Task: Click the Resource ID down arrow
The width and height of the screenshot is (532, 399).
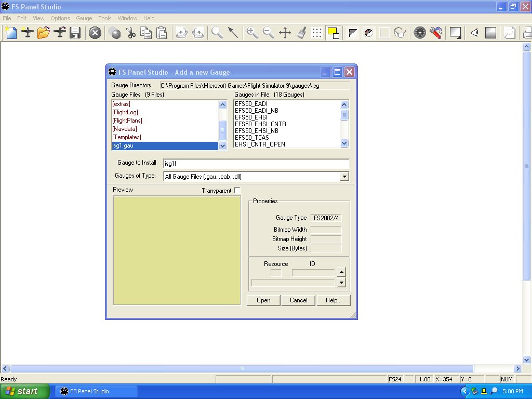Action: 342,282
